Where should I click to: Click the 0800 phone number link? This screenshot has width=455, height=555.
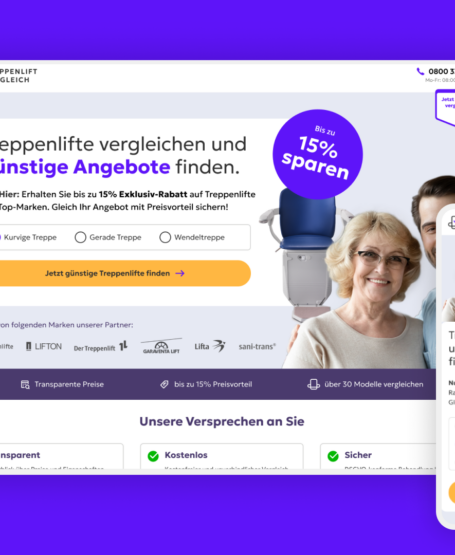(x=442, y=71)
